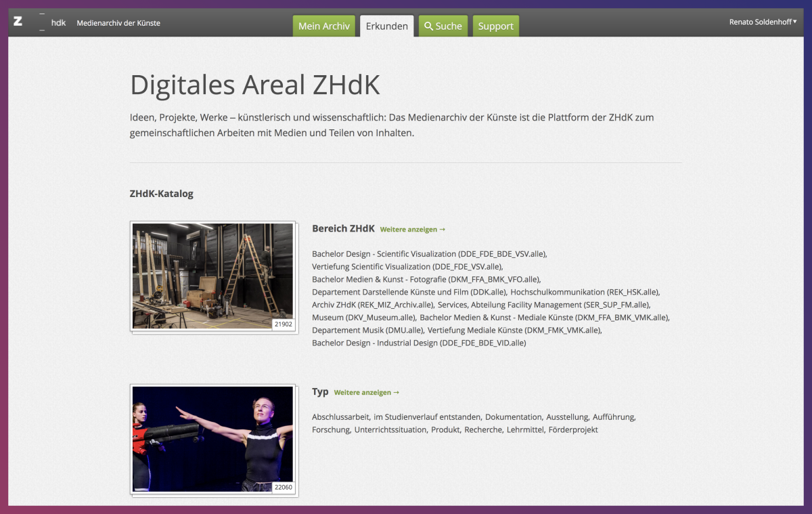Select Departement Musik (DMU.alle) entry

coord(368,330)
